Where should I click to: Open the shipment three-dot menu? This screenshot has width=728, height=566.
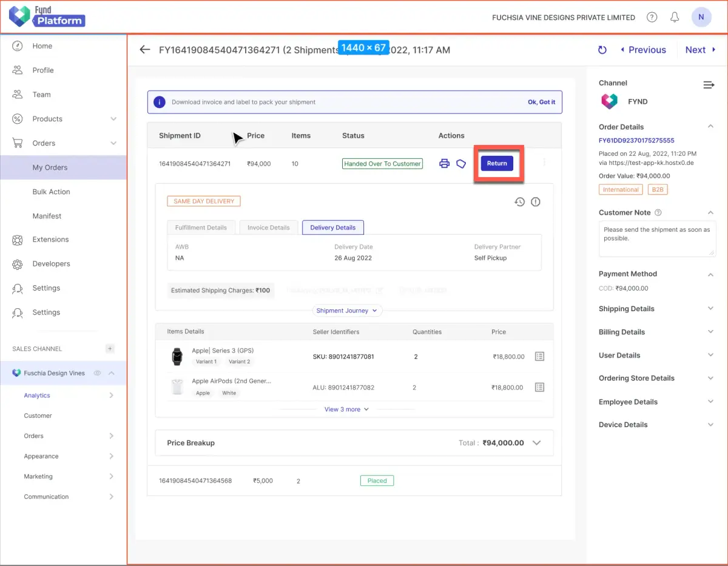pos(544,163)
